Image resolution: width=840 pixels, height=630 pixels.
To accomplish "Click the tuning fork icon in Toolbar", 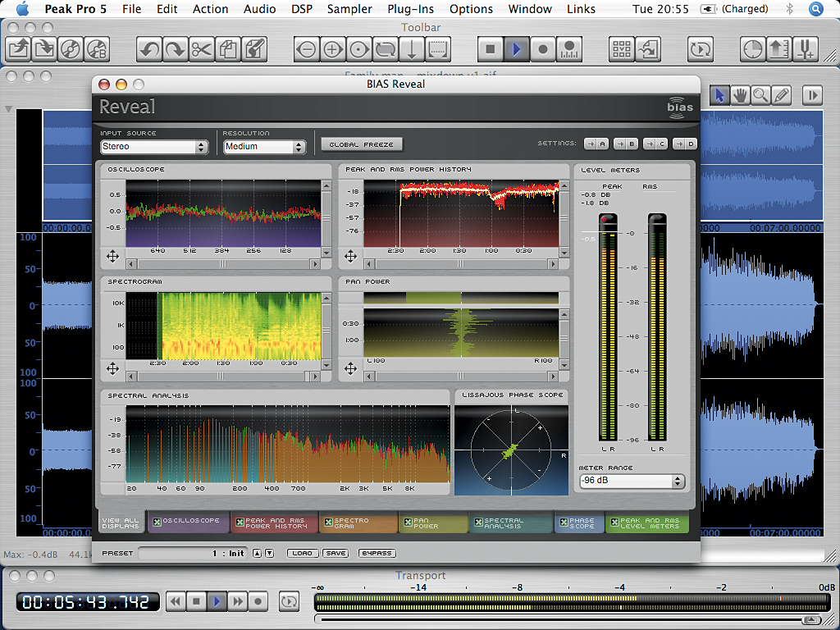I will [x=806, y=50].
